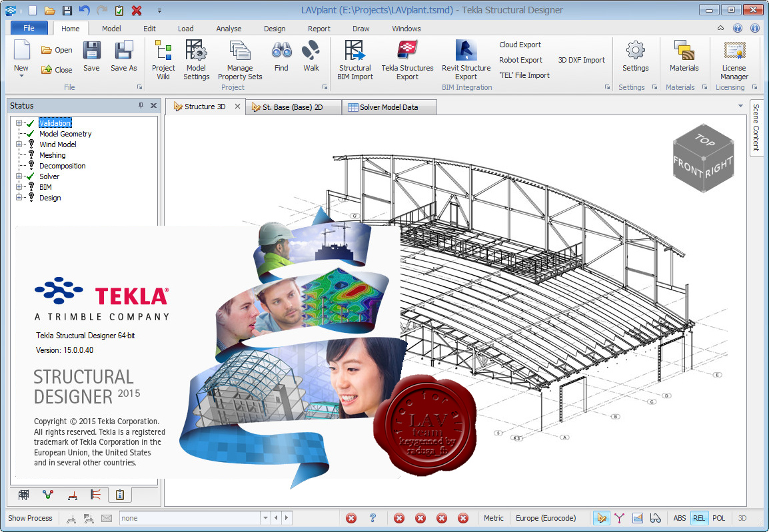This screenshot has height=532, width=769.
Task: Activate the Walk footprints tool
Action: 311,57
